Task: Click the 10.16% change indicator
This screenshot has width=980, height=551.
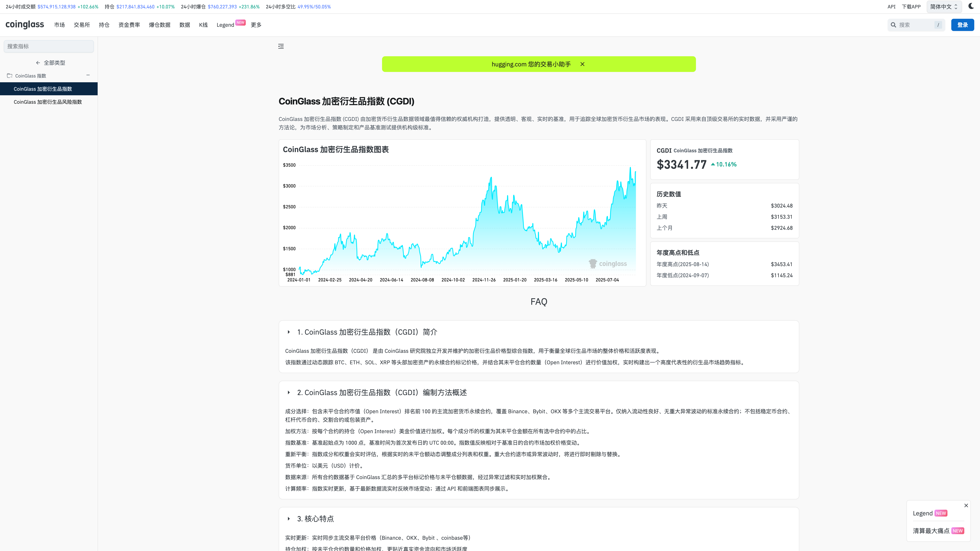Action: pyautogui.click(x=724, y=164)
